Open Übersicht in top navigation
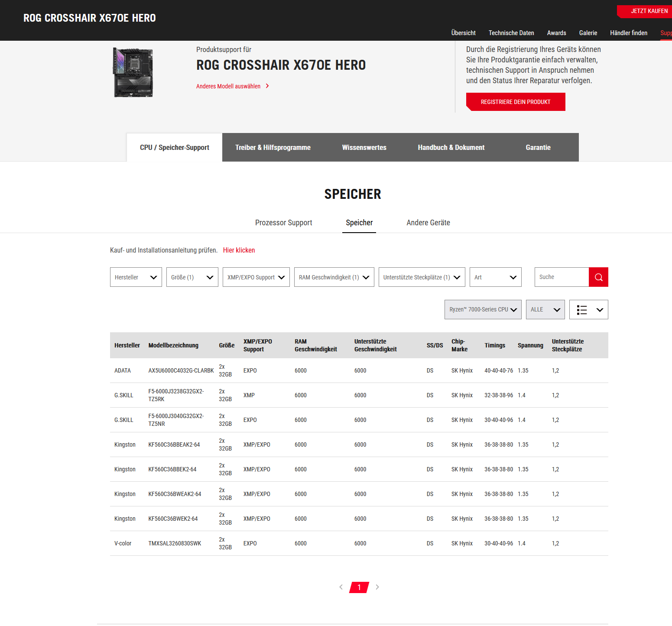672x626 pixels. pos(463,33)
